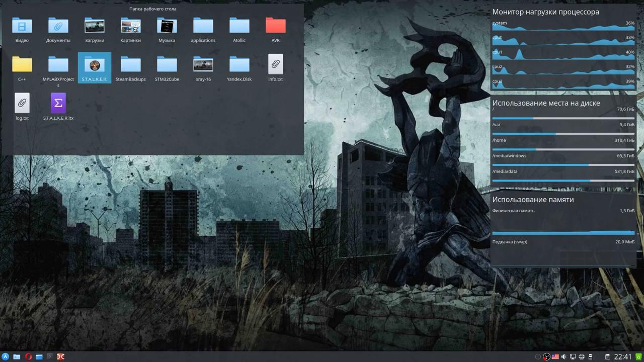Open the applications folder
The height and width of the screenshot is (362, 644).
203,30
